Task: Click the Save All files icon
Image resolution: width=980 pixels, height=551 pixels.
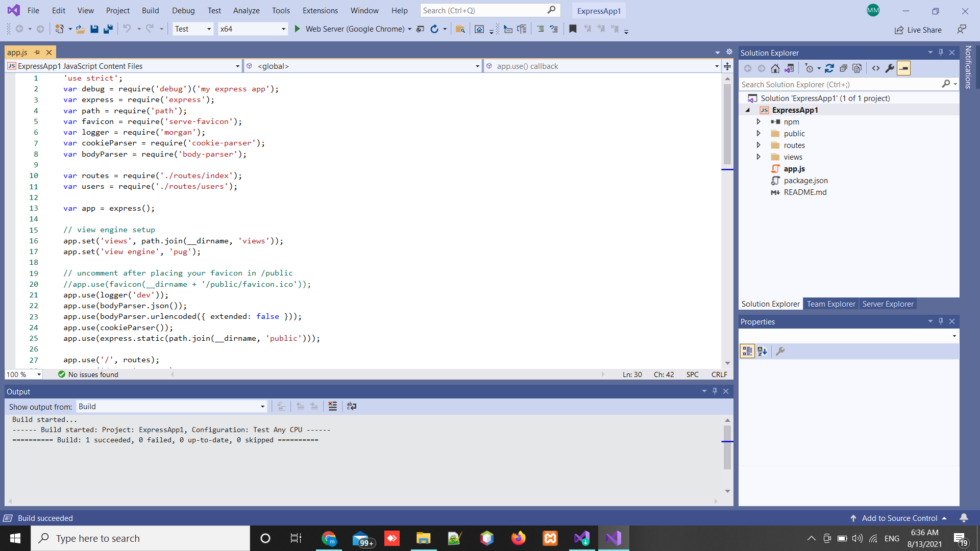Action: 108,28
